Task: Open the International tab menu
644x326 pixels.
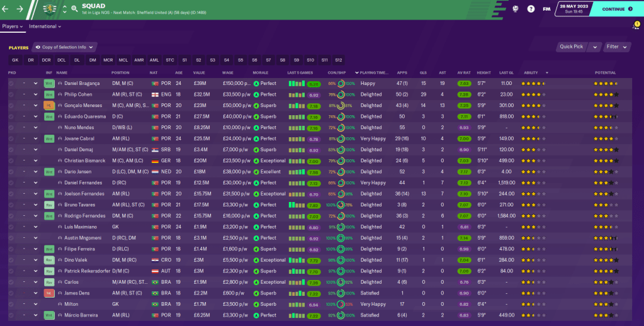Action: 45,26
